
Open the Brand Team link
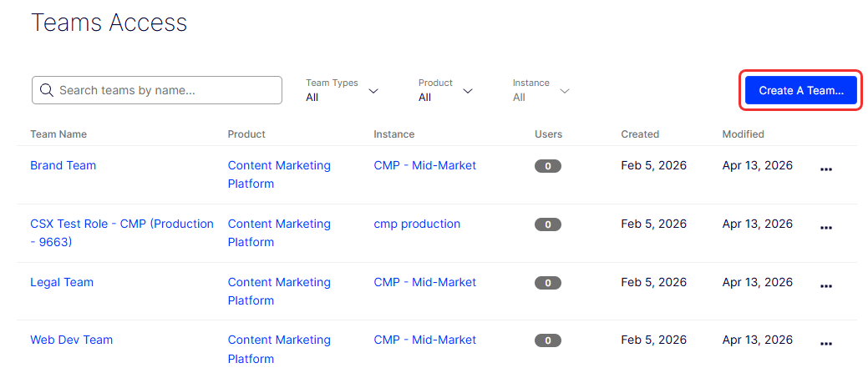pos(63,165)
